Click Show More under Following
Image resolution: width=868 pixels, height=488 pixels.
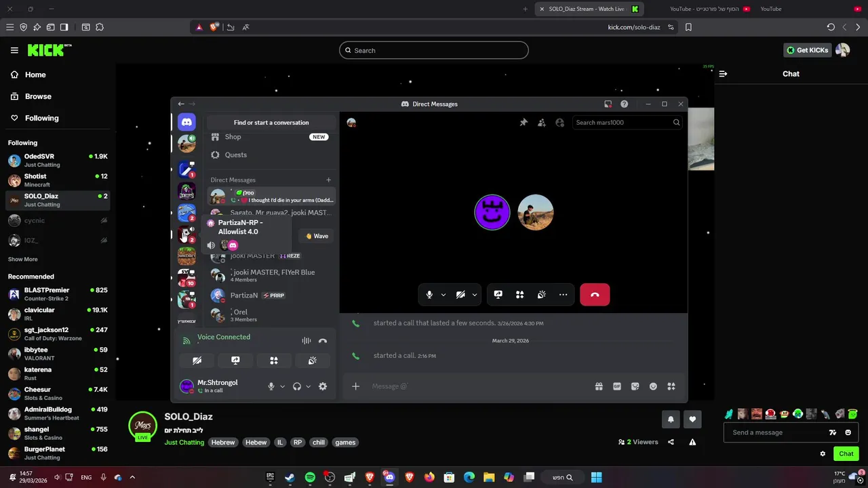[x=23, y=260]
